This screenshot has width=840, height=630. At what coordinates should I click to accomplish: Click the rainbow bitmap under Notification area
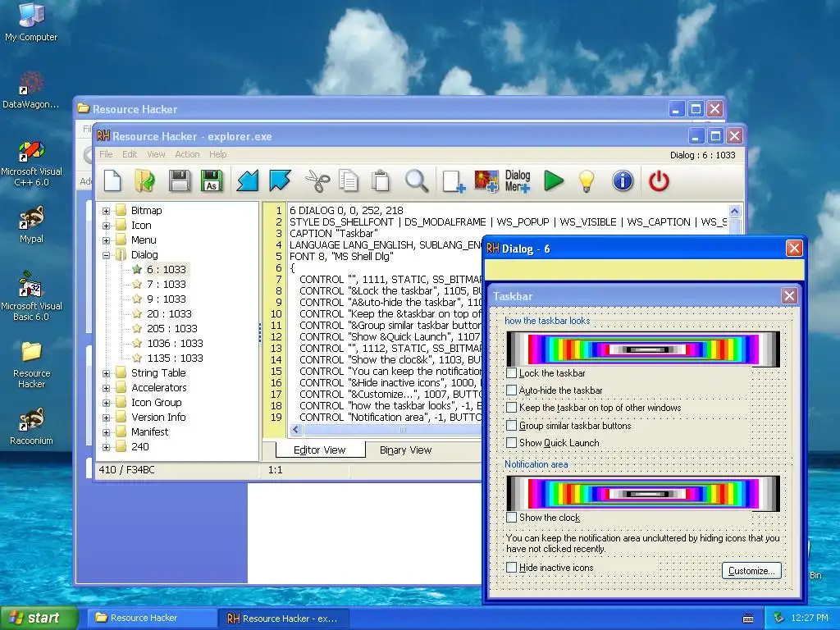pos(643,493)
